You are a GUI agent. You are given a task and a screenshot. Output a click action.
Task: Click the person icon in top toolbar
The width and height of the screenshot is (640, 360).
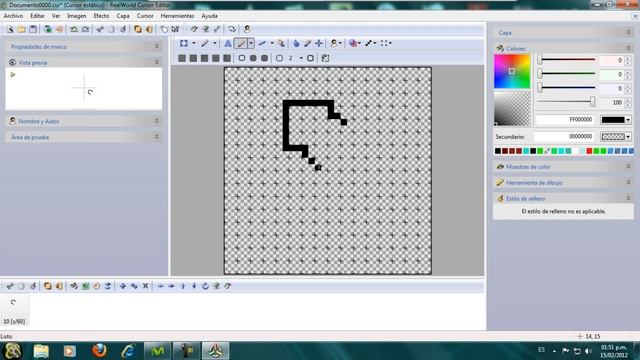coord(247,29)
